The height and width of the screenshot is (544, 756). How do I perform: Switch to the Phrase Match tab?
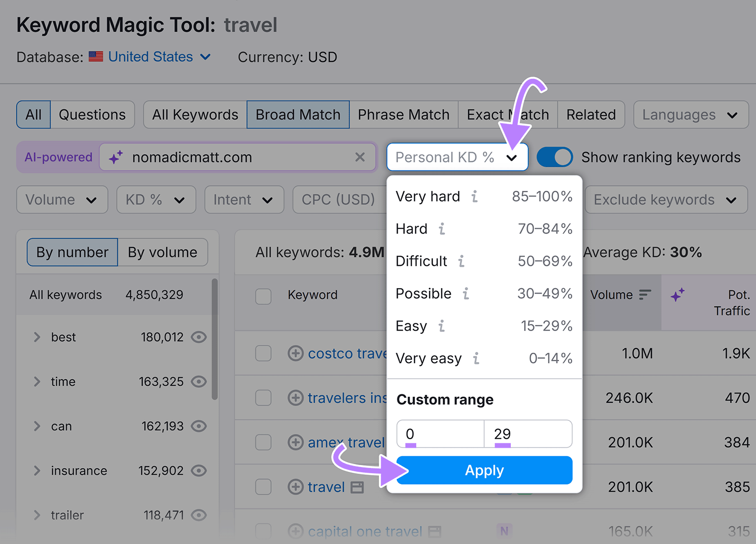403,114
